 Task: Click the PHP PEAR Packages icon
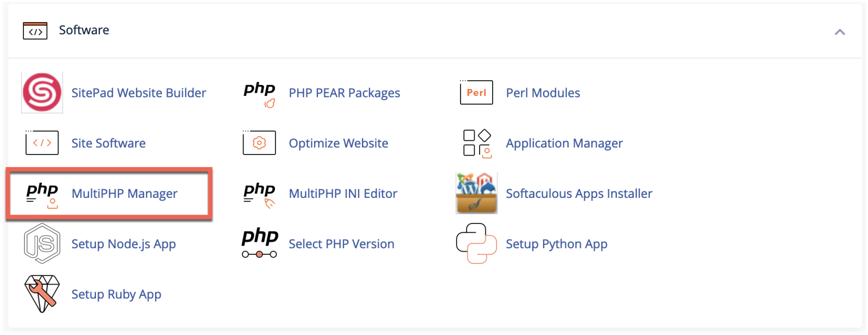point(259,93)
